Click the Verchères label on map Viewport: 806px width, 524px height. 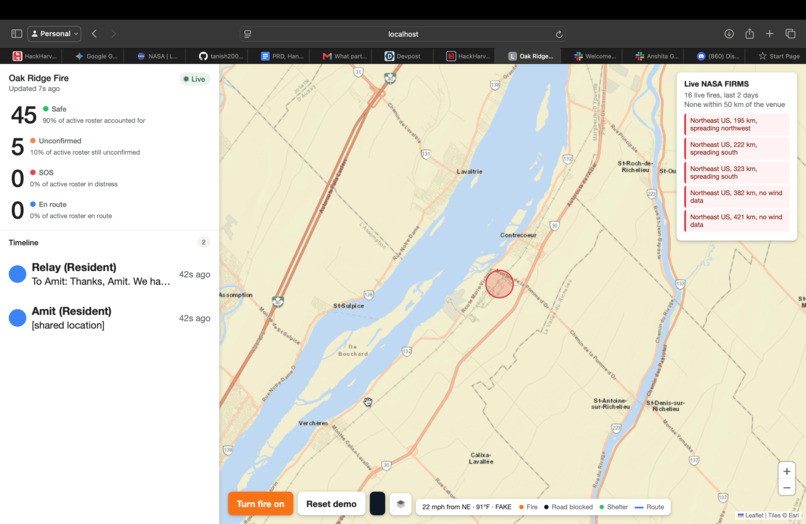coord(313,423)
